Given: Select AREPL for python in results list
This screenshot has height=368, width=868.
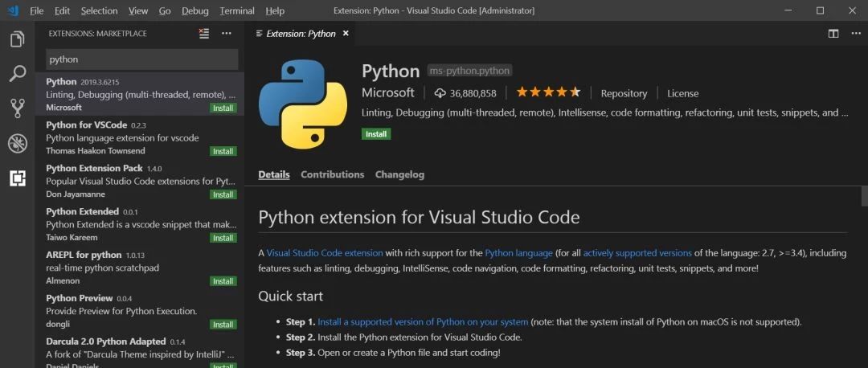Looking at the screenshot, I should coord(140,268).
